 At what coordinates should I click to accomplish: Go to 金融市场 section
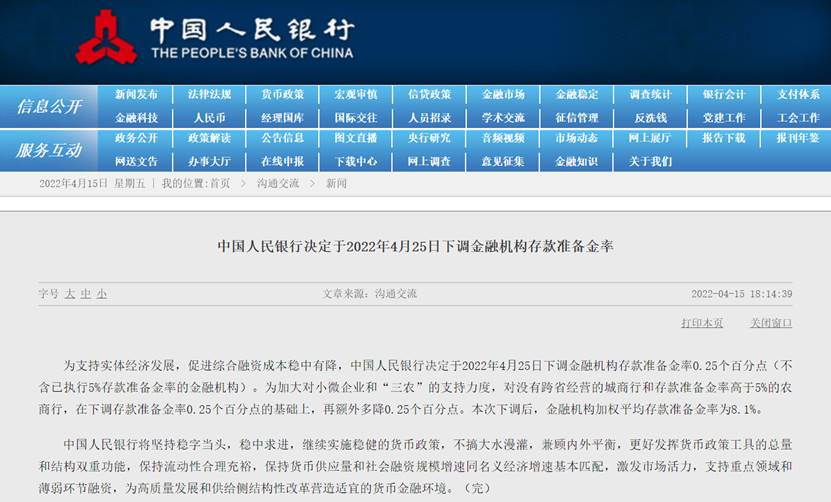pyautogui.click(x=503, y=95)
